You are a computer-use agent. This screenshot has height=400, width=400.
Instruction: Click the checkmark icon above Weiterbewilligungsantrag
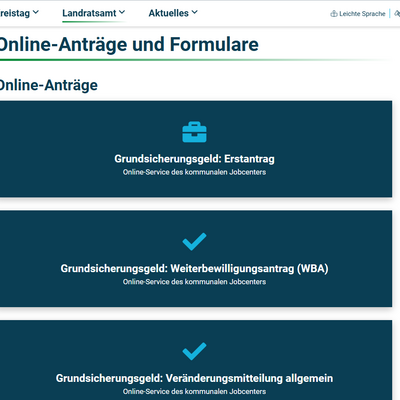pos(194,242)
